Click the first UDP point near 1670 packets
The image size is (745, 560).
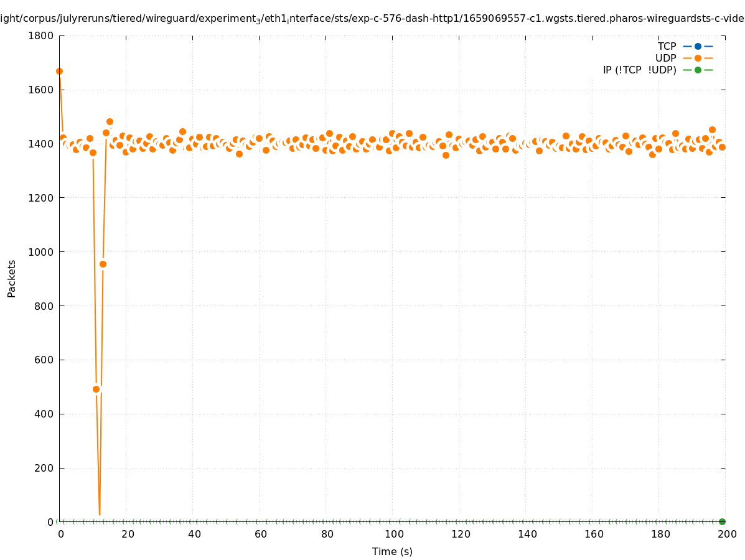(59, 71)
